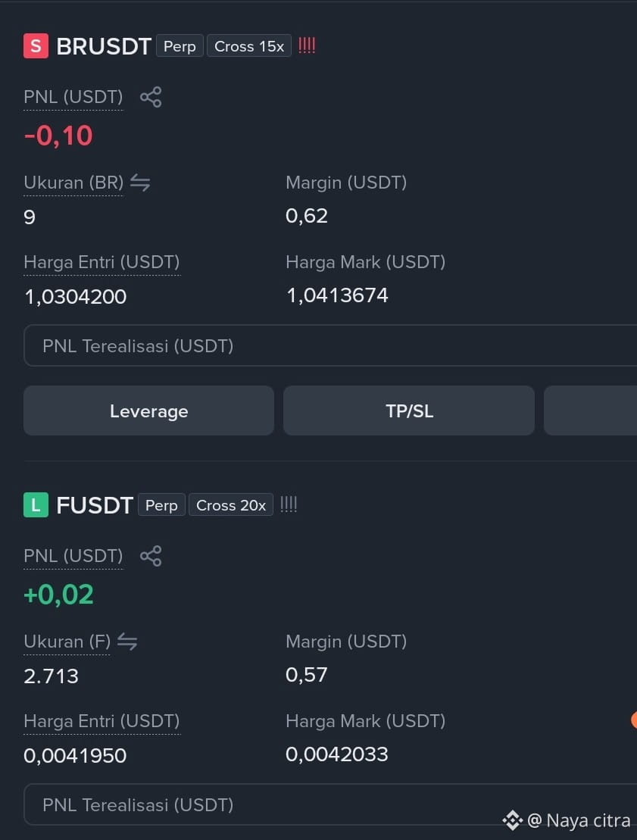Screen dimensions: 637x840
Task: Show info for Harga Entri on BRUSDT
Action: (x=101, y=263)
